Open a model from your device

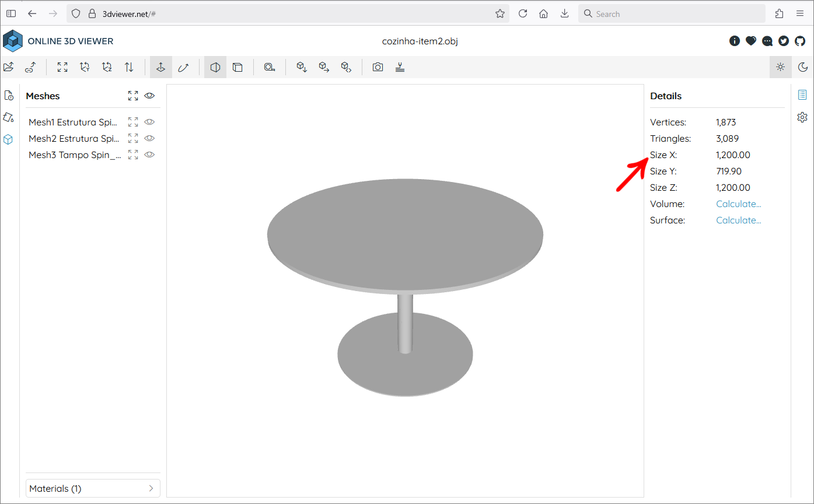pyautogui.click(x=9, y=67)
